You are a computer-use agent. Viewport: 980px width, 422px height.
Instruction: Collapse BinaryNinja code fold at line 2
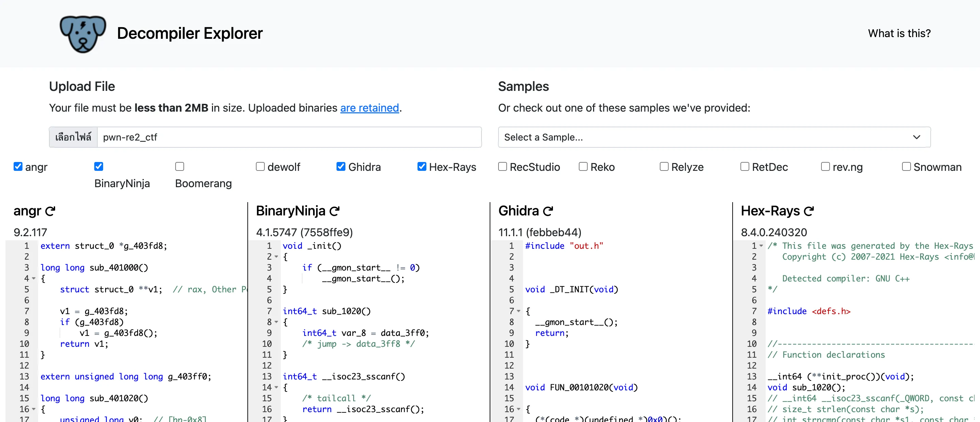pyautogui.click(x=277, y=257)
